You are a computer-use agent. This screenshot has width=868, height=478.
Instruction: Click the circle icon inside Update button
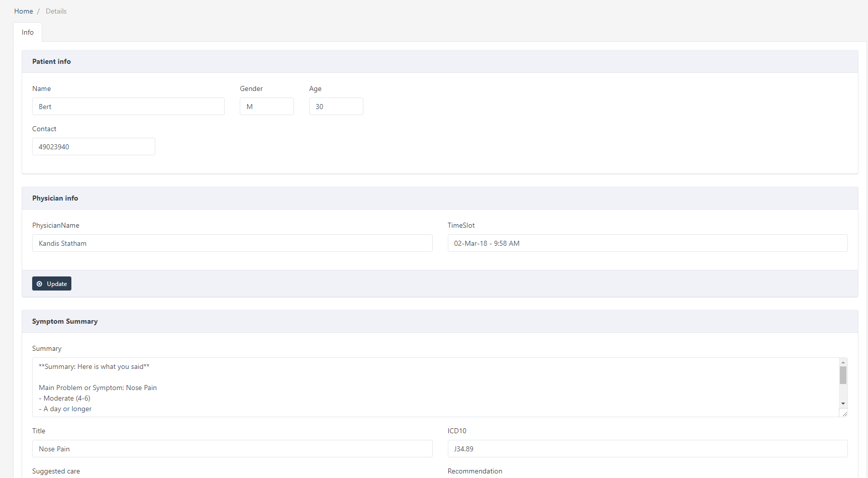[x=39, y=284]
